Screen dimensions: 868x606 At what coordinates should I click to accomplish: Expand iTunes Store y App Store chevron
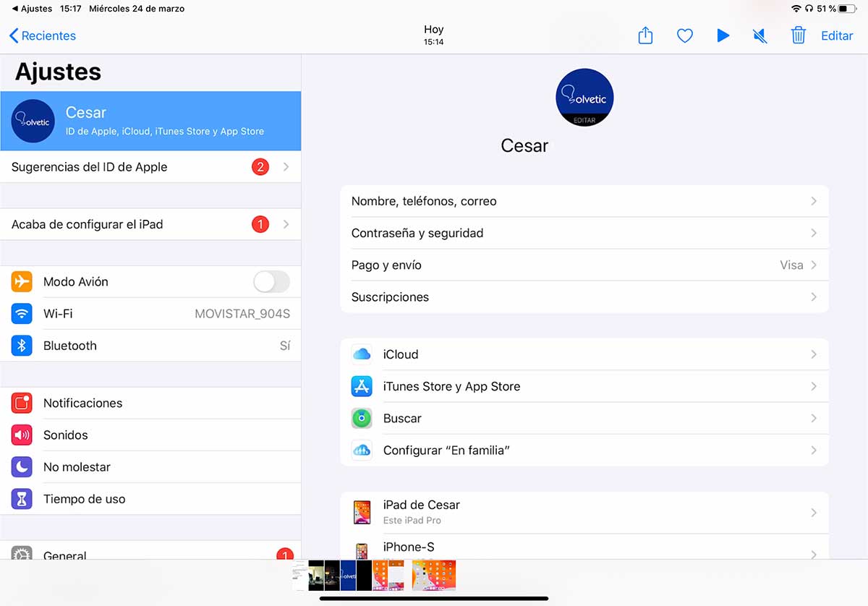click(x=814, y=386)
